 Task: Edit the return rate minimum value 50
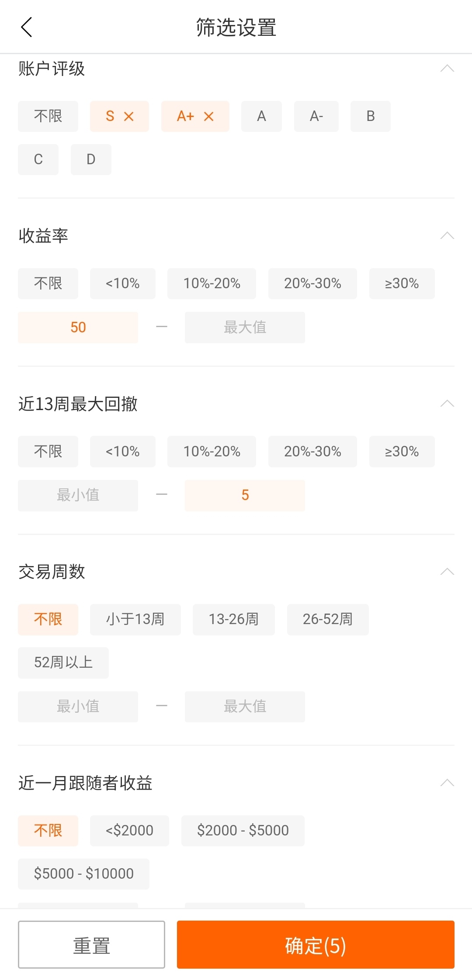[x=78, y=327]
